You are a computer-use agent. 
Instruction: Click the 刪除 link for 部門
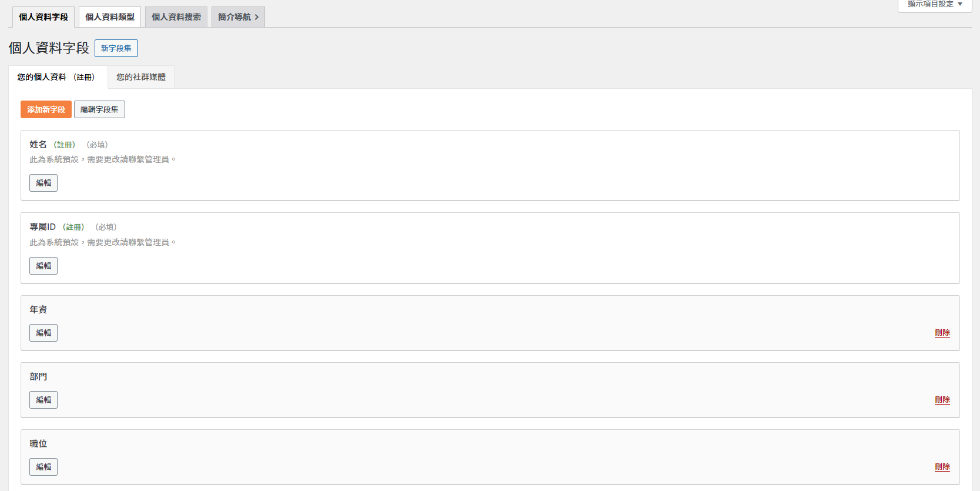coord(942,400)
